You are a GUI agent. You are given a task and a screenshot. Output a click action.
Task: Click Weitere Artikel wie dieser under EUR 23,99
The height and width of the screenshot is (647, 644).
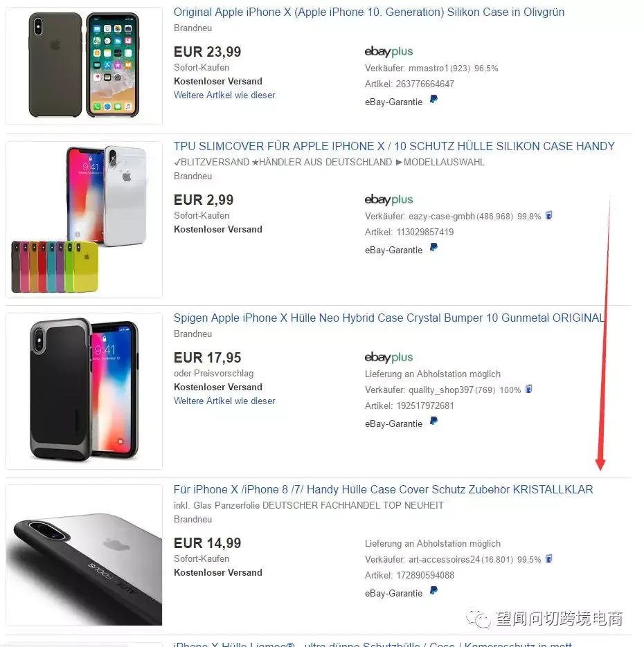[x=224, y=95]
